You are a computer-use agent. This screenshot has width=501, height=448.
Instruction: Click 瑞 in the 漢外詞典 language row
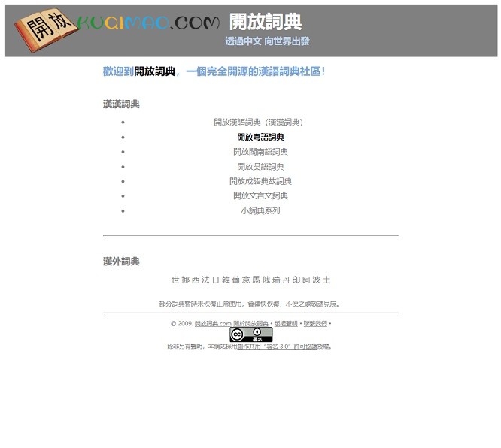[x=276, y=280]
